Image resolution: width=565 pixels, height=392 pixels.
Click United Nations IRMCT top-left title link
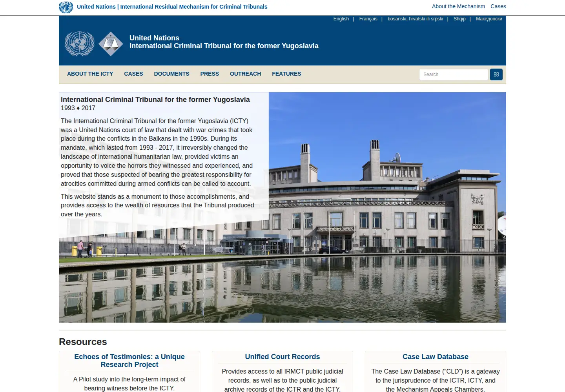pos(172,7)
